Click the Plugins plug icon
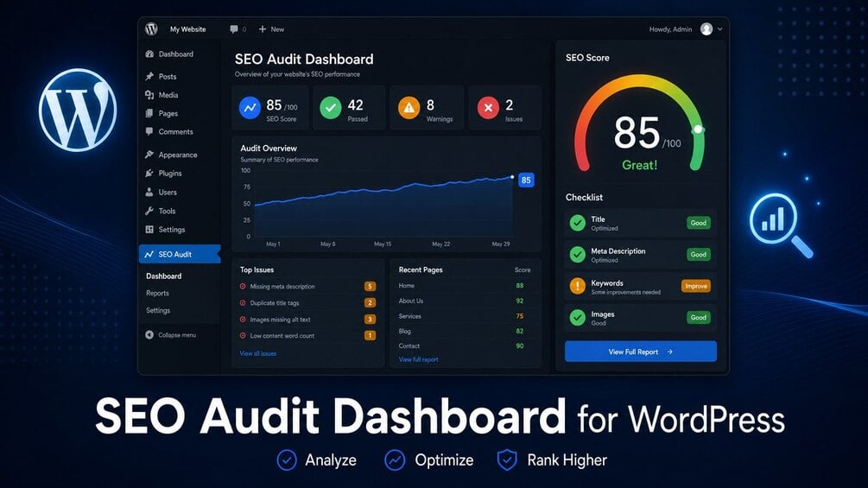The height and width of the screenshot is (488, 868). (x=149, y=174)
